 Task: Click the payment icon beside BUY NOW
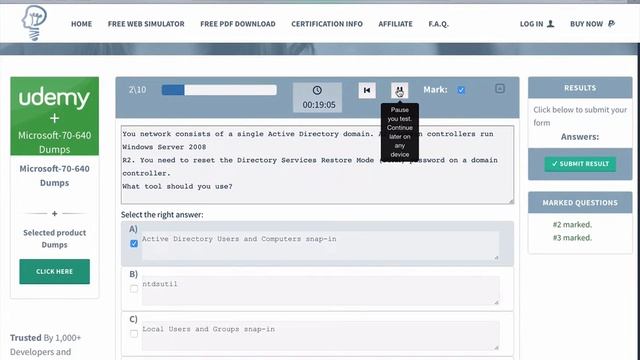click(x=611, y=24)
